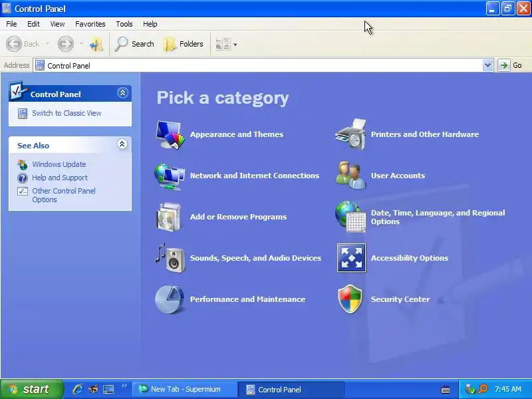Click the Appearance and Themes text link

click(x=237, y=134)
